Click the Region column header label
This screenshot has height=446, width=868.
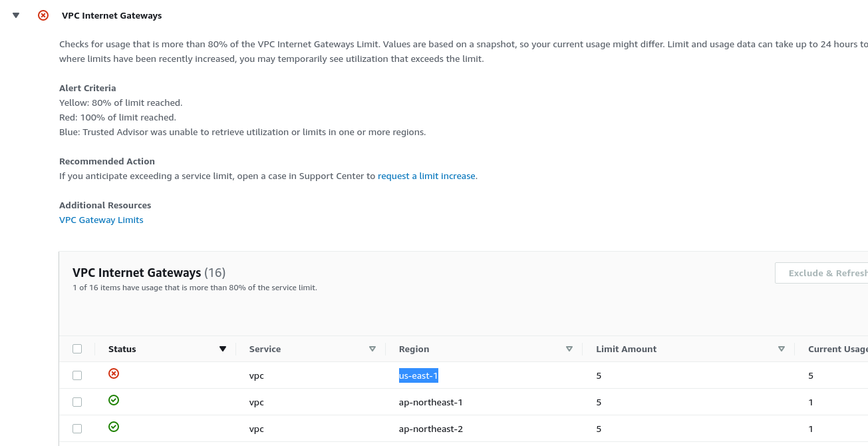(414, 349)
